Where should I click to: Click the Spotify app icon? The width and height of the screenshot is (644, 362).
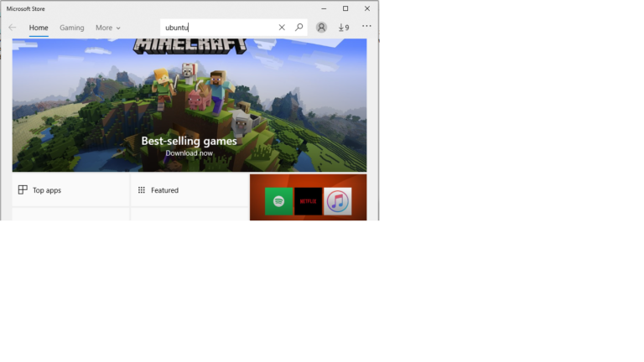[x=278, y=201]
